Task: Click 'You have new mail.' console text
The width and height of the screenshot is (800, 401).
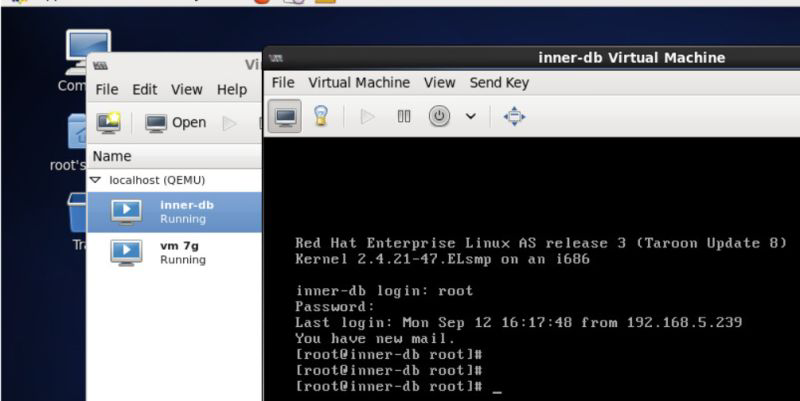Action: coord(374,338)
